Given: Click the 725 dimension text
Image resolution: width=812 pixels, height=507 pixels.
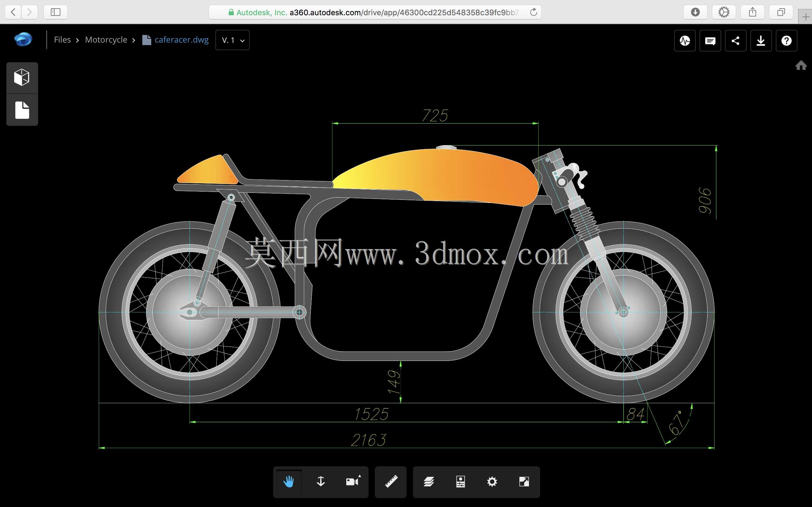Looking at the screenshot, I should [x=435, y=115].
